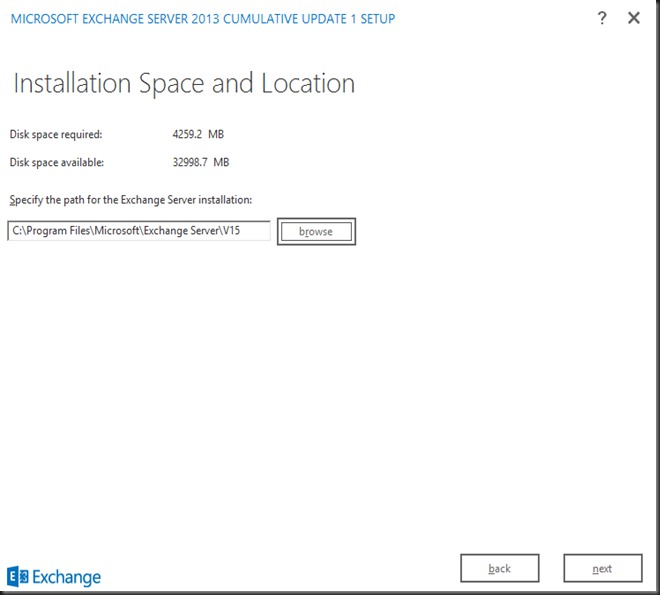Screen dimensions: 660x595
Task: Click the browse button
Action: (x=316, y=231)
